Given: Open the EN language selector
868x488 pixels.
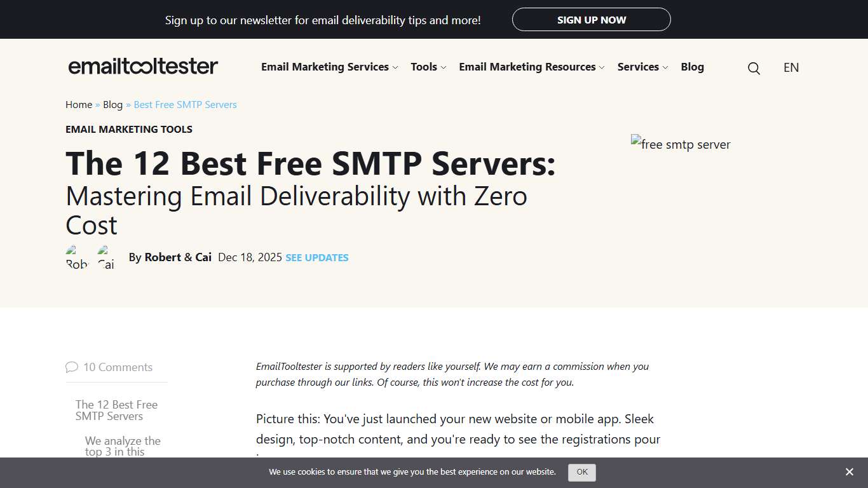Looking at the screenshot, I should (791, 67).
